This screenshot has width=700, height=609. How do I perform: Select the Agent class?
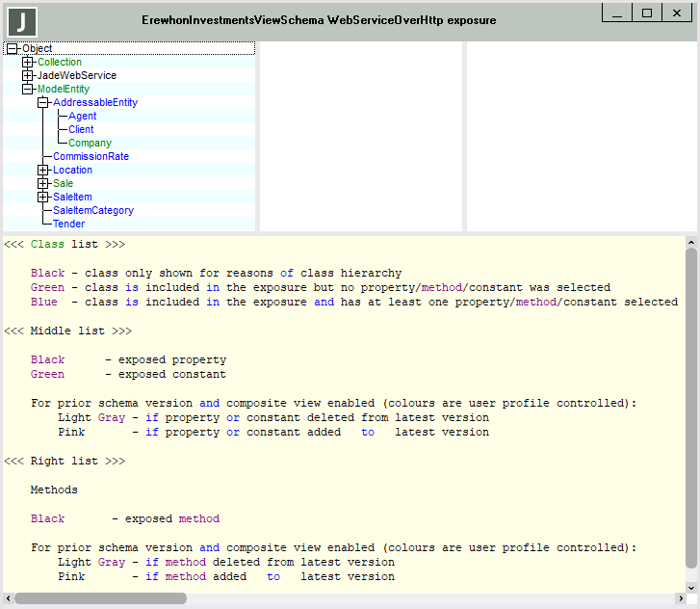(x=82, y=117)
